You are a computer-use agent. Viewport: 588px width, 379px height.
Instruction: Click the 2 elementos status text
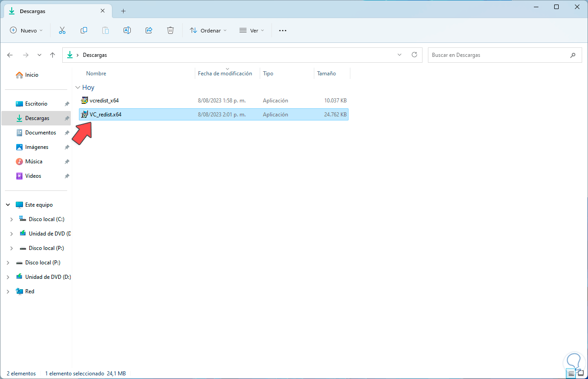tap(21, 374)
